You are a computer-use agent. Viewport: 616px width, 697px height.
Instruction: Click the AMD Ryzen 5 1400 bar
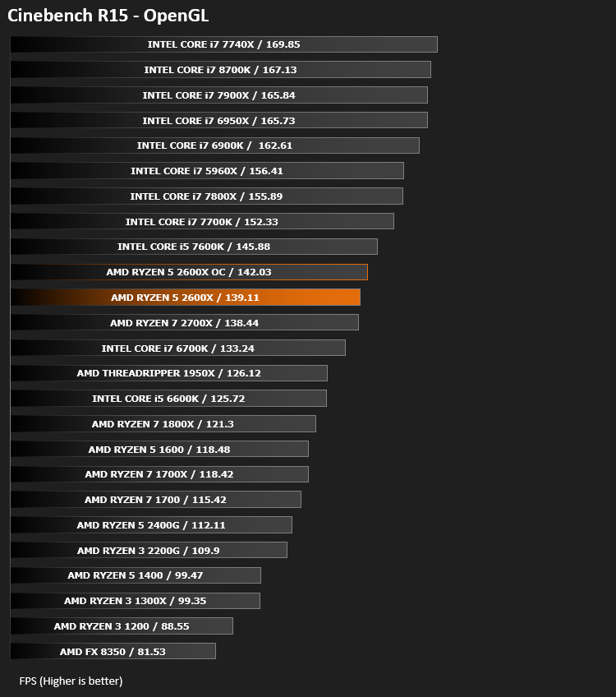pos(136,575)
